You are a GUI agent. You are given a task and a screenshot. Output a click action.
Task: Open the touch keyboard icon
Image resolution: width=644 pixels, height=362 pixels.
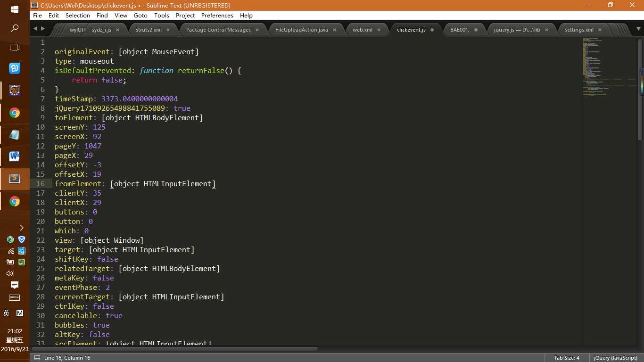(15, 297)
